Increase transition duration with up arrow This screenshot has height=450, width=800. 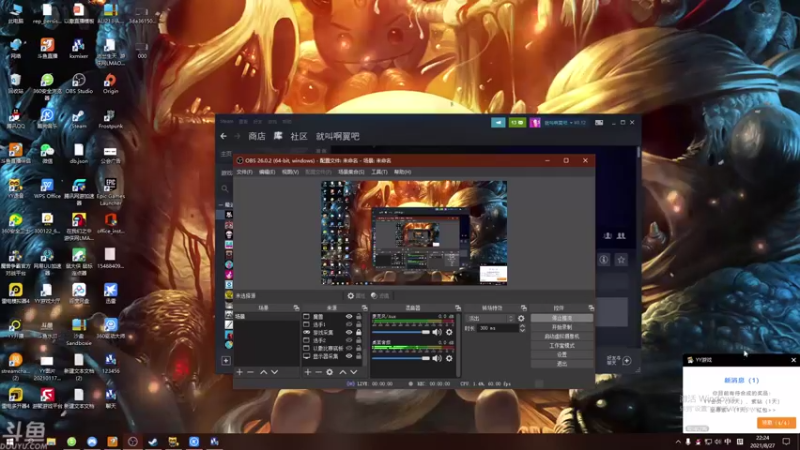pos(522,326)
